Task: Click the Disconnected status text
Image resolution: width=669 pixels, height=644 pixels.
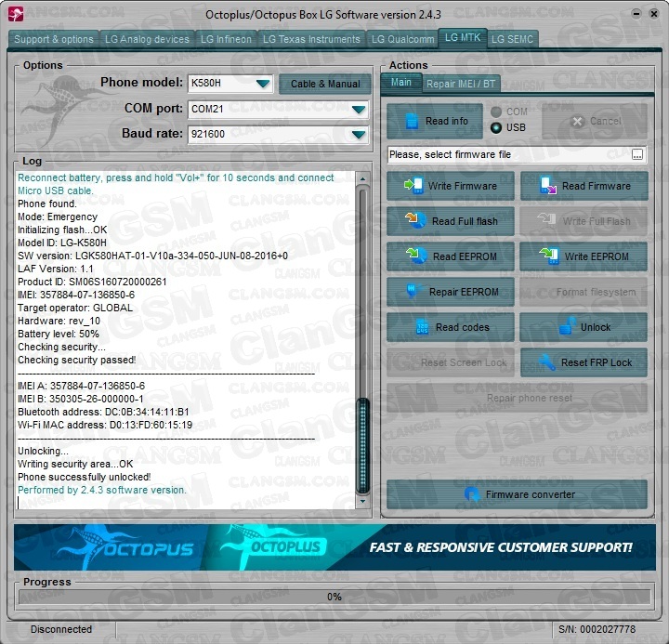Action: [x=61, y=629]
